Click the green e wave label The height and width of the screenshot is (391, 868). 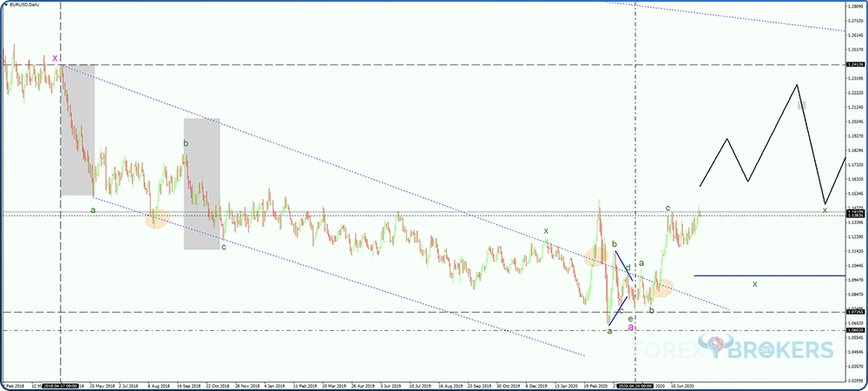click(630, 318)
